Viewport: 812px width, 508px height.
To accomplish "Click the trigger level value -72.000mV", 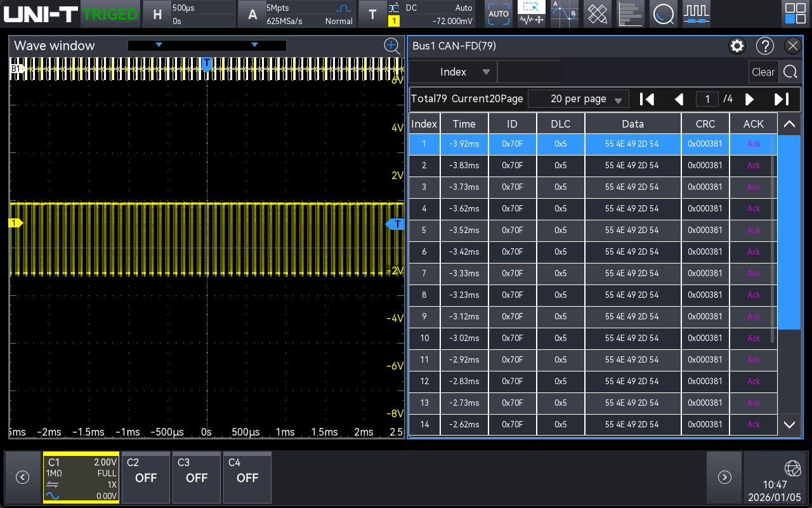I will coord(453,21).
